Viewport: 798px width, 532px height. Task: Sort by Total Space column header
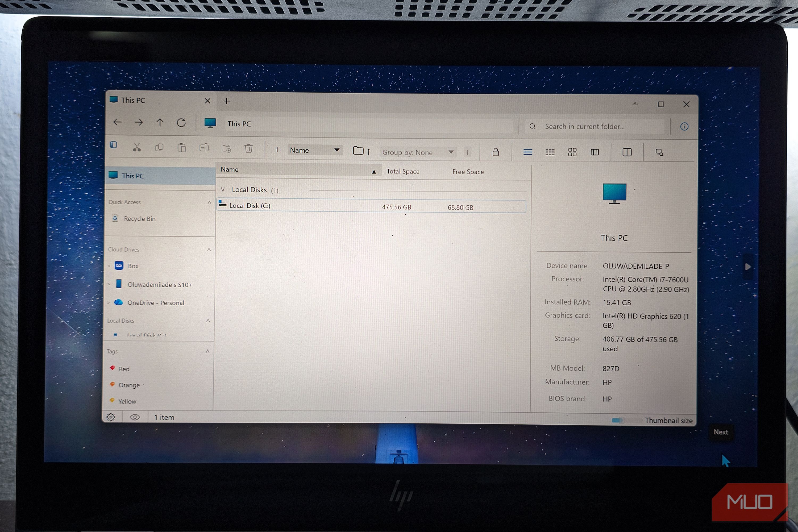[403, 172]
